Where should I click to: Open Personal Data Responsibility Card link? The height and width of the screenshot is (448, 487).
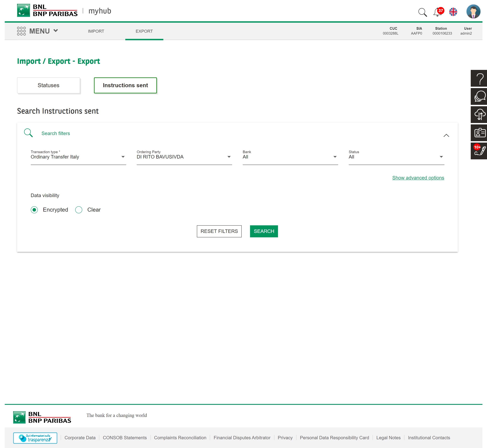point(334,438)
